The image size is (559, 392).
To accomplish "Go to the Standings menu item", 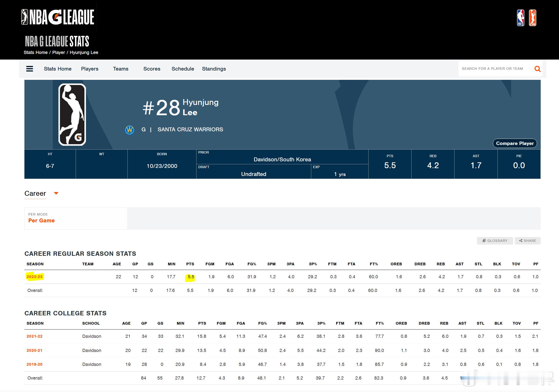I will pos(214,69).
